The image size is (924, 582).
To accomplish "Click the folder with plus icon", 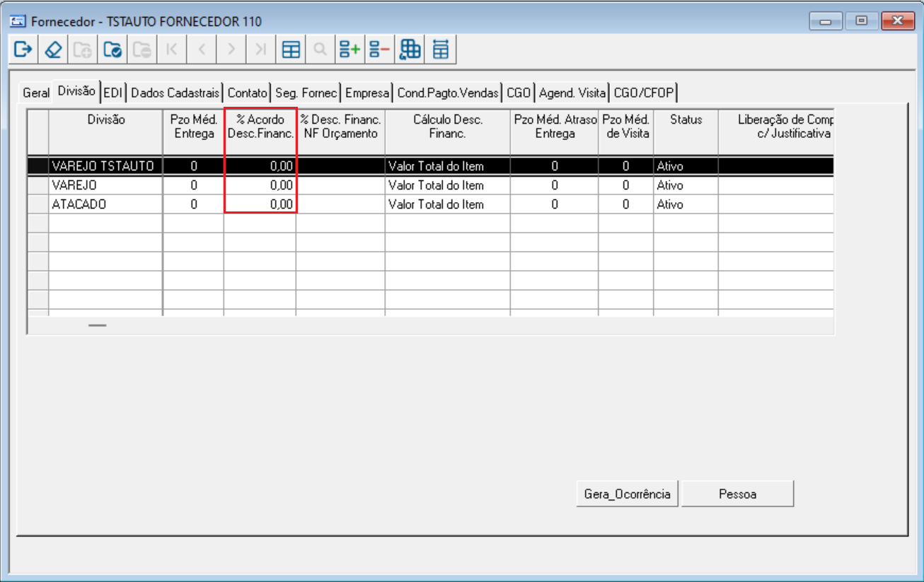I will click(83, 50).
